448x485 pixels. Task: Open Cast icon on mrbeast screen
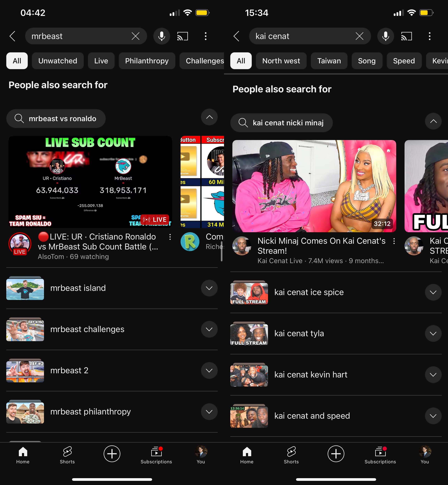coord(182,36)
